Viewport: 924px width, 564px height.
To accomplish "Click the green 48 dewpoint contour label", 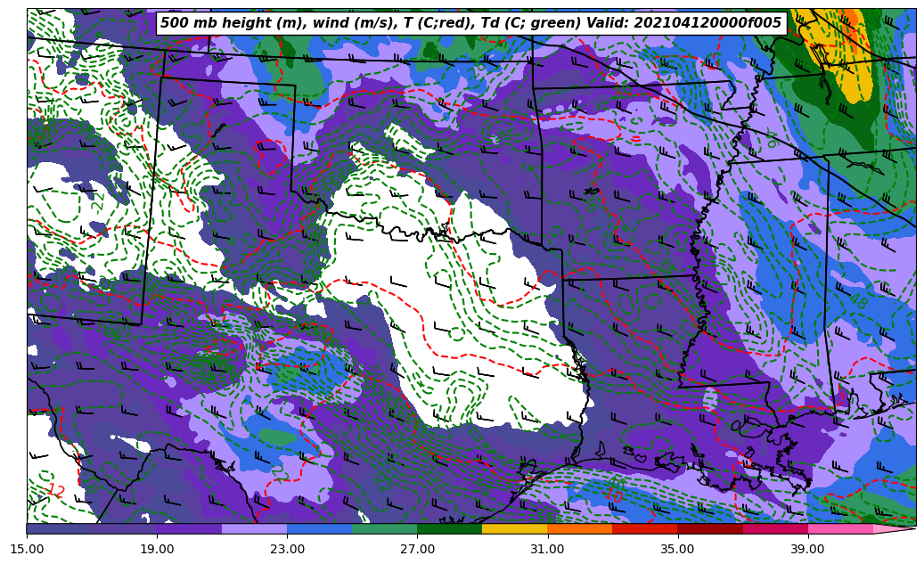I will click(x=857, y=300).
